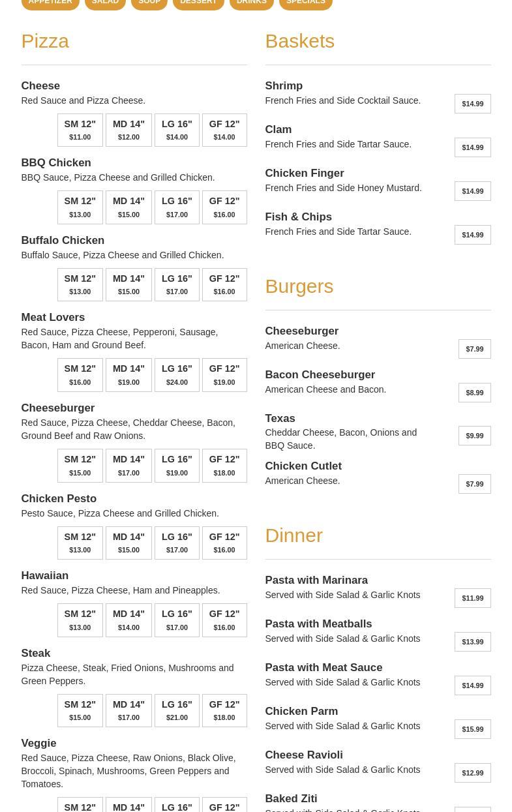Select Cheese Ravioli $12.99 price button

(472, 773)
